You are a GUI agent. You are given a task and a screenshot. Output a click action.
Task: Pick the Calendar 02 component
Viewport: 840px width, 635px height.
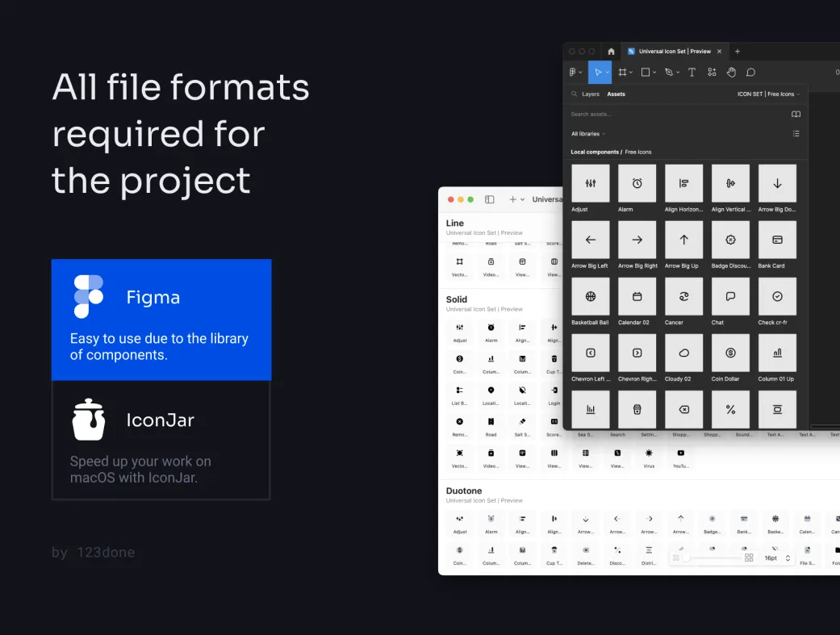[x=637, y=296]
